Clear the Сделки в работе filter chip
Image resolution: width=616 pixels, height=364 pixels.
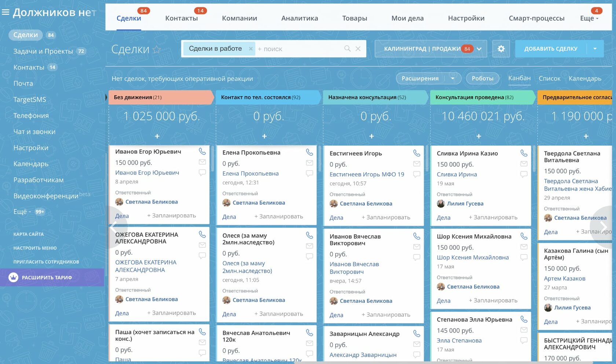(251, 48)
